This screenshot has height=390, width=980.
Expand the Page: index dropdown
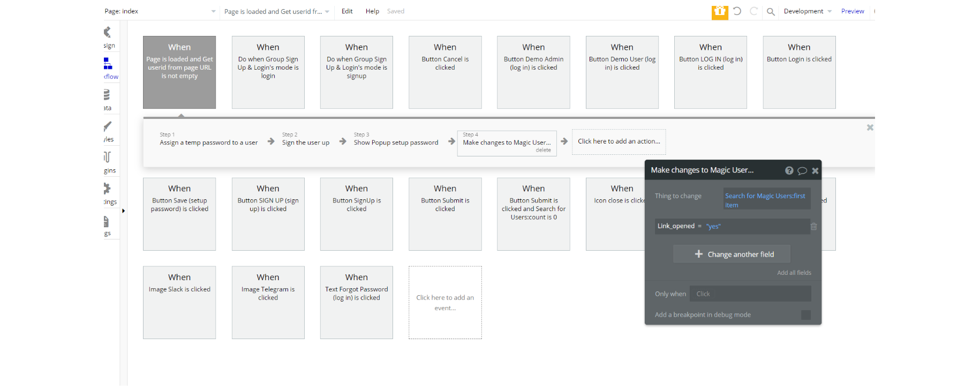[160, 11]
